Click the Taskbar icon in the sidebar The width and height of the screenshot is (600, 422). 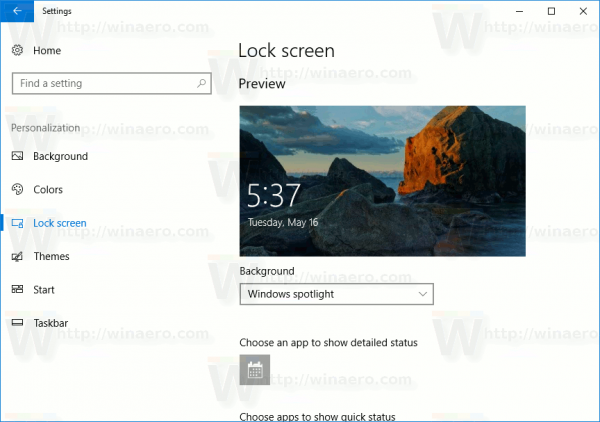tap(17, 323)
